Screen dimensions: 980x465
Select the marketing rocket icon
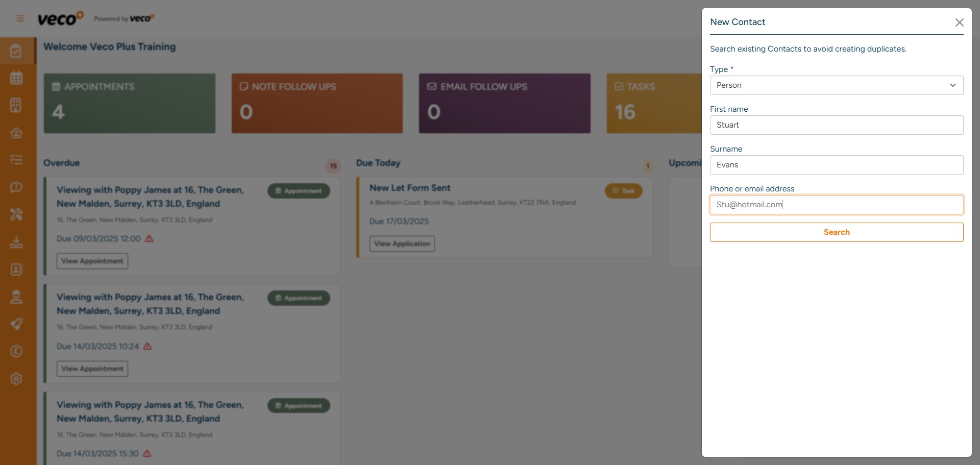[x=17, y=324]
